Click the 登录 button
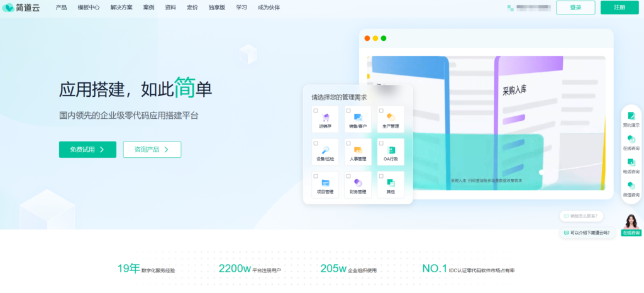644x293 pixels. tap(575, 8)
